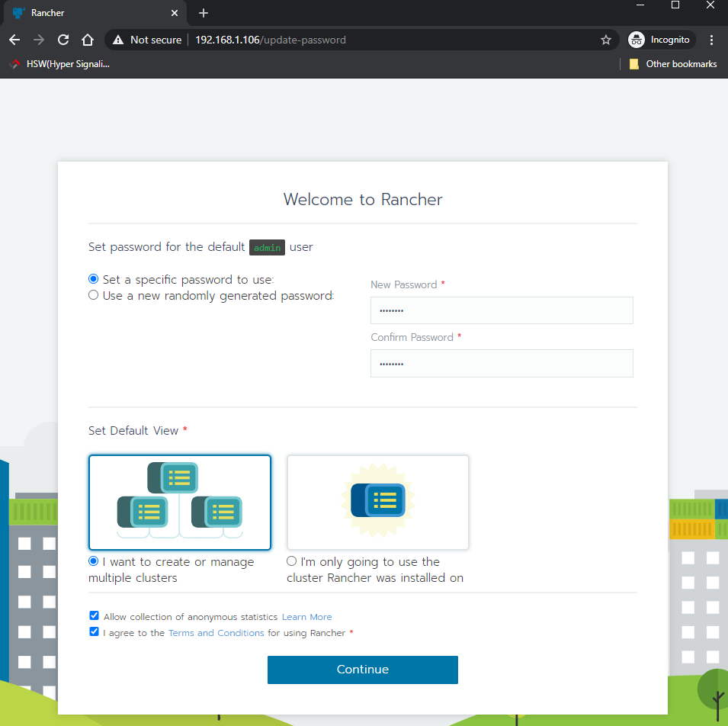Viewport: 728px width, 726px height.
Task: Click the 'Welcome to Rancher' heading
Action: [x=363, y=199]
